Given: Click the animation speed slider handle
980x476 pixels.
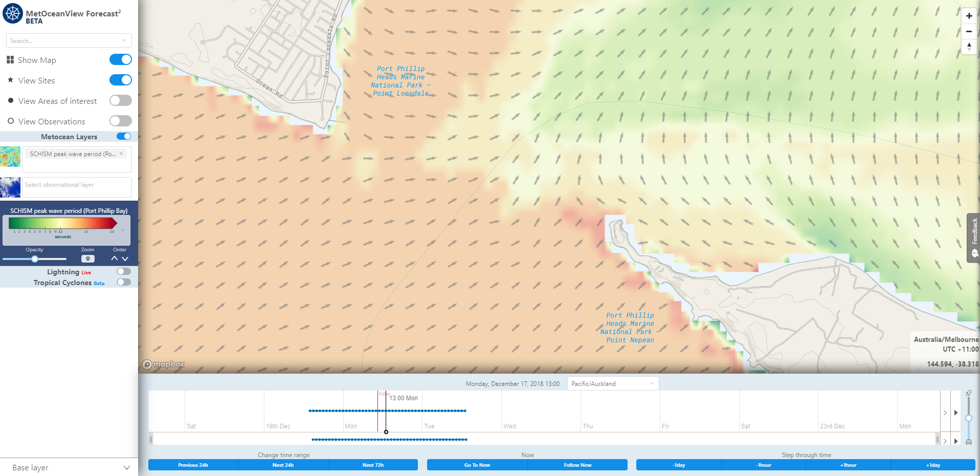Looking at the screenshot, I should (x=968, y=418).
